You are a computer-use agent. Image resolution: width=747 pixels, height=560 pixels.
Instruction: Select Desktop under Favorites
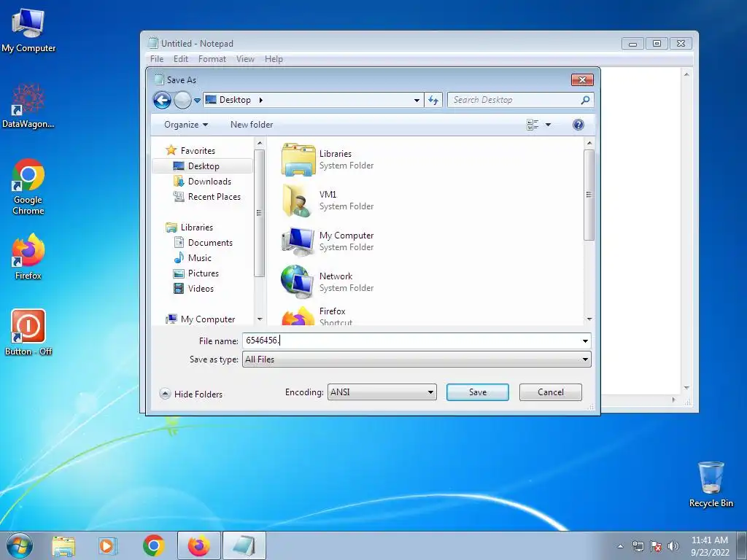[x=204, y=166]
